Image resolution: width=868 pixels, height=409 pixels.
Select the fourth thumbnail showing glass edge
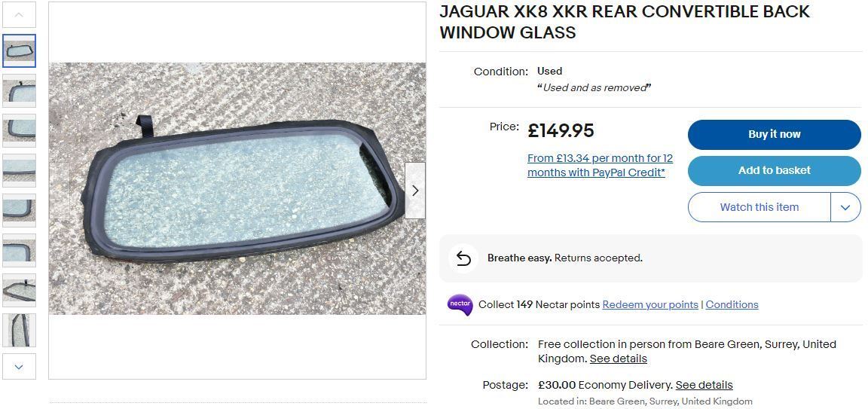[x=19, y=170]
